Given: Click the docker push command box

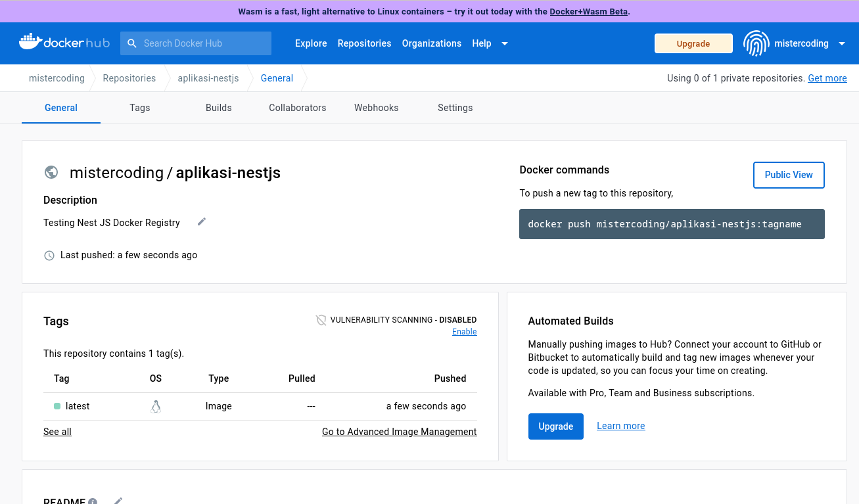Looking at the screenshot, I should (672, 224).
